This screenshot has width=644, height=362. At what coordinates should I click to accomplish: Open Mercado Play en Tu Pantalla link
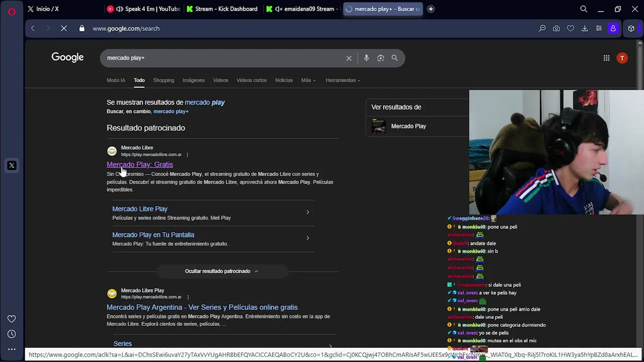pyautogui.click(x=153, y=235)
